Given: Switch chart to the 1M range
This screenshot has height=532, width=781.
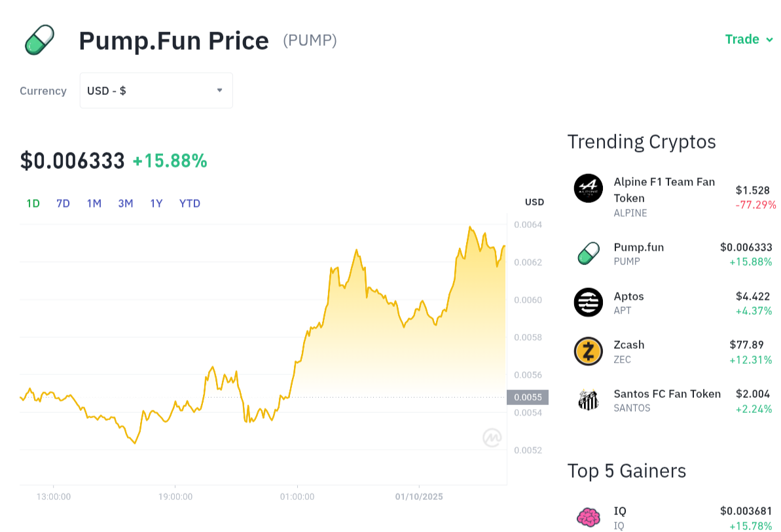Looking at the screenshot, I should [x=94, y=204].
